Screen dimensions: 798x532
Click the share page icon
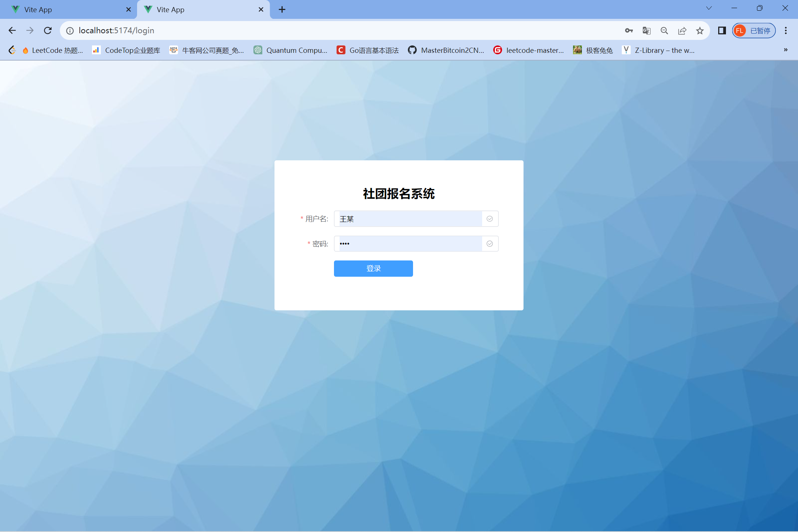tap(682, 31)
